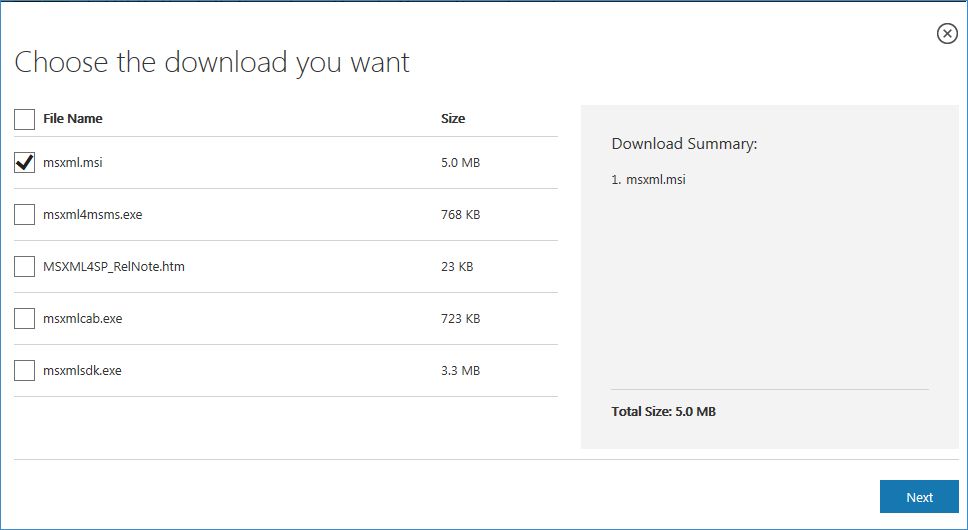Viewport: 968px width, 530px height.
Task: Click the Size column header
Action: click(453, 118)
